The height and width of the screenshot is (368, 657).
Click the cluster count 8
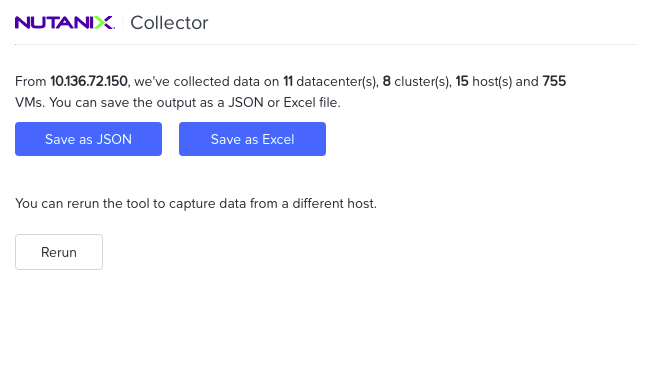(387, 81)
